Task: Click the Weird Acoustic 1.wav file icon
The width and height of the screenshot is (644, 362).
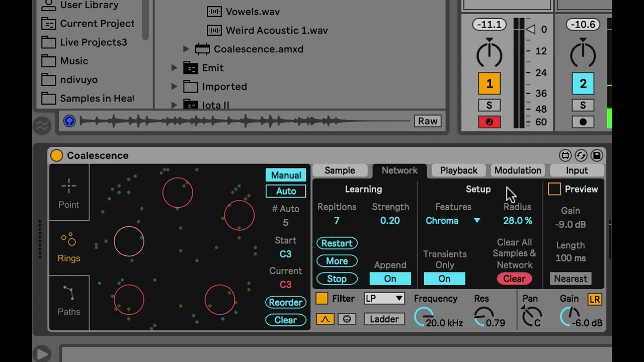Action: click(x=214, y=30)
